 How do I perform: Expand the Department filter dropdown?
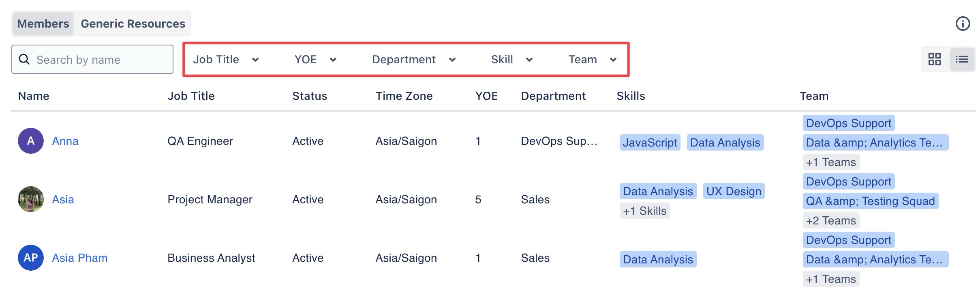(413, 60)
